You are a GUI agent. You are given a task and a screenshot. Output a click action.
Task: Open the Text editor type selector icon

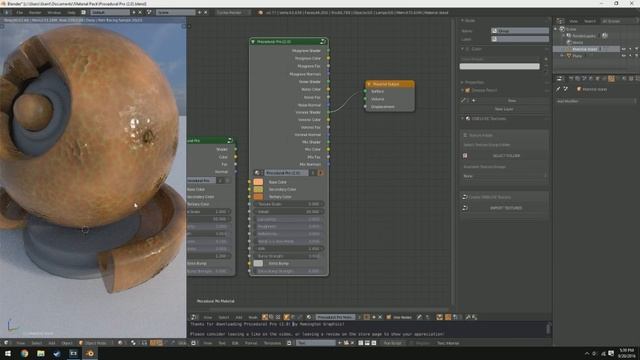click(193, 343)
